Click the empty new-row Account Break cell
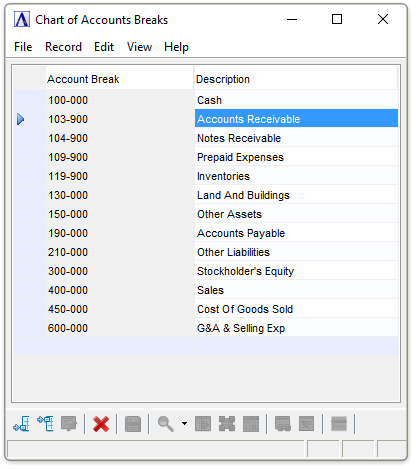 coord(119,346)
